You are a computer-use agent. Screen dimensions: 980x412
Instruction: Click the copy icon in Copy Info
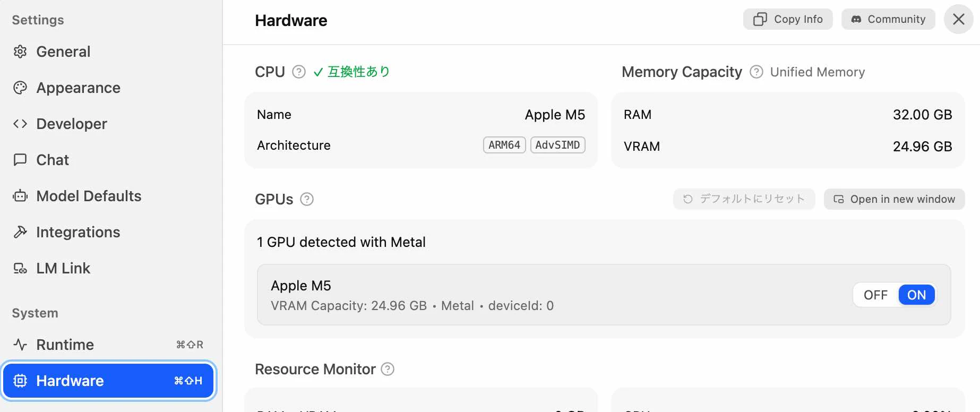tap(760, 19)
